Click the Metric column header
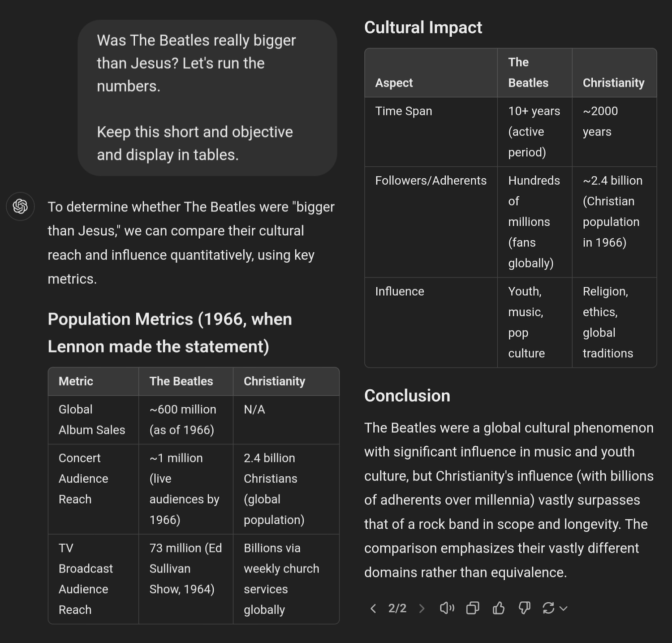The image size is (672, 643). (x=76, y=381)
